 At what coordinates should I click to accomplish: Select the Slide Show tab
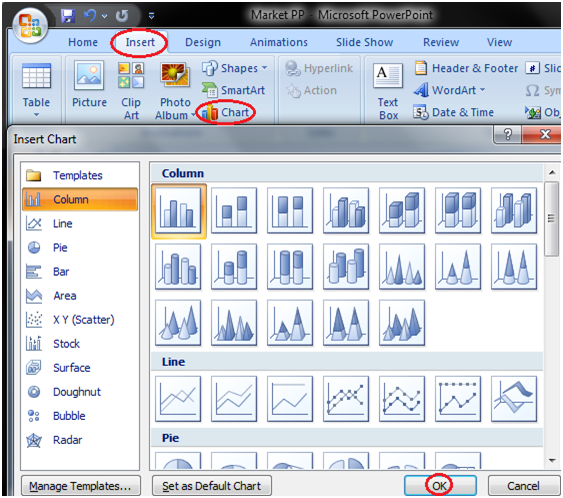(x=364, y=42)
